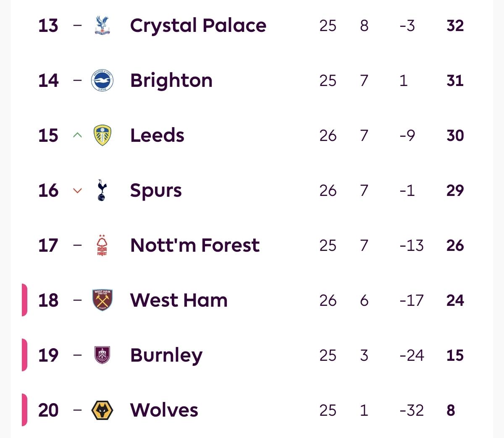The height and width of the screenshot is (438, 504).
Task: Open the Crystal Palace team link
Action: click(x=198, y=26)
